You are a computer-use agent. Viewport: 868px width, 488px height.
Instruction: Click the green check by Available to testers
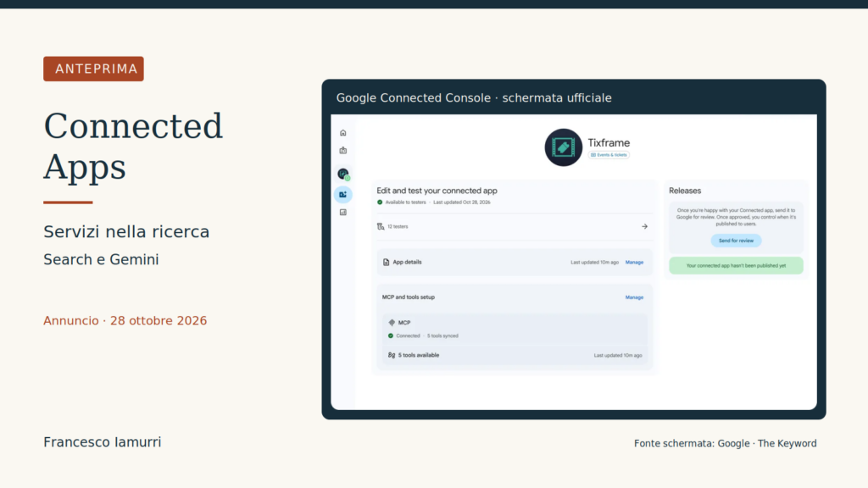[380, 202]
